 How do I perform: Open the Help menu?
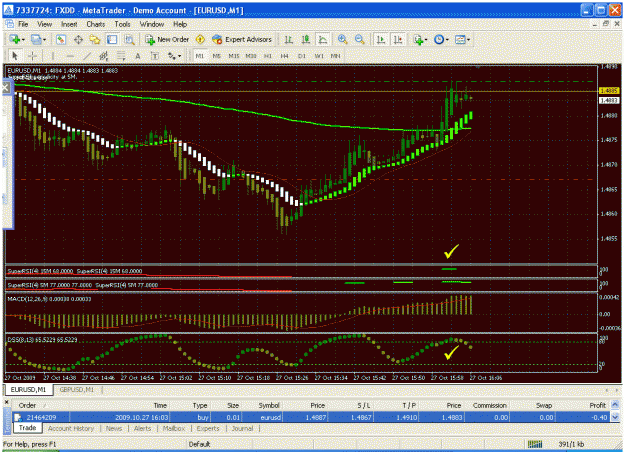pos(180,24)
